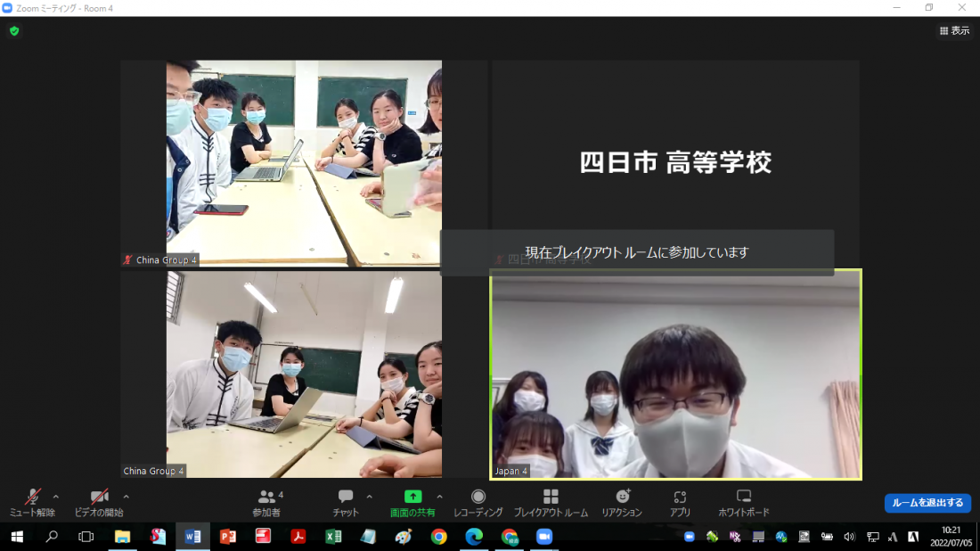Image resolution: width=980 pixels, height=551 pixels.
Task: Open Adobe Acrobat from the taskbar
Action: (298, 537)
